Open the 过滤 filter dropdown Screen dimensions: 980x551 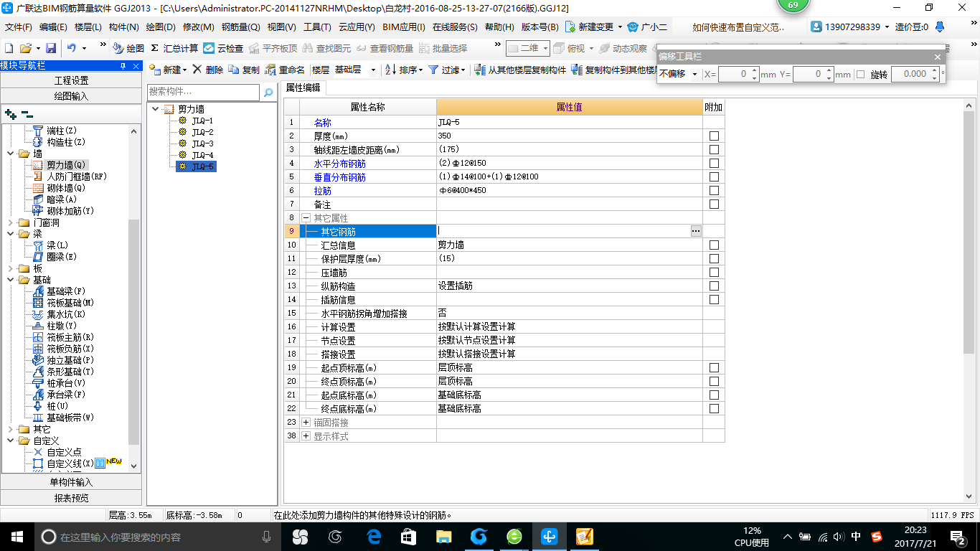(463, 70)
